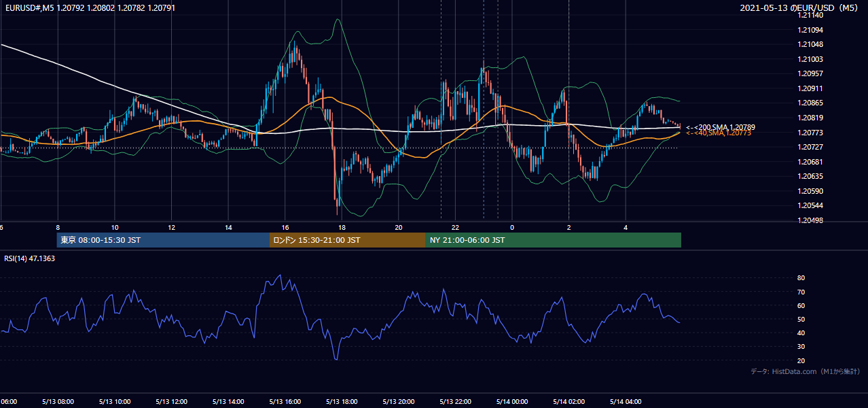Click the 5/13 20:00 time axis label
This screenshot has height=408, width=868.
click(399, 402)
